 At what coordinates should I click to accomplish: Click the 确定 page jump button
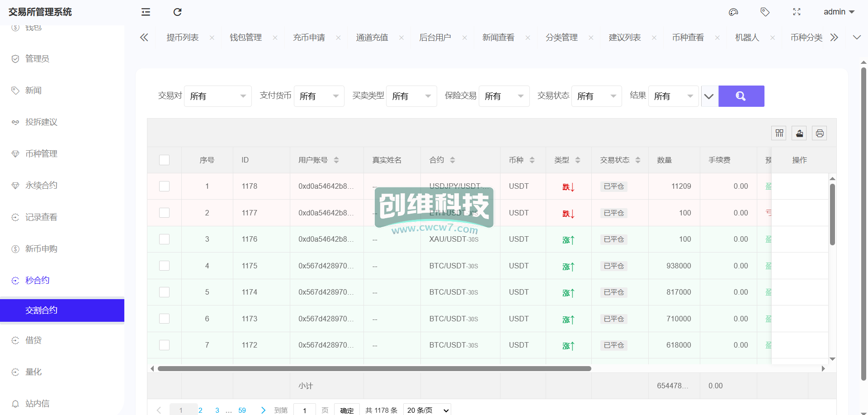pos(347,410)
